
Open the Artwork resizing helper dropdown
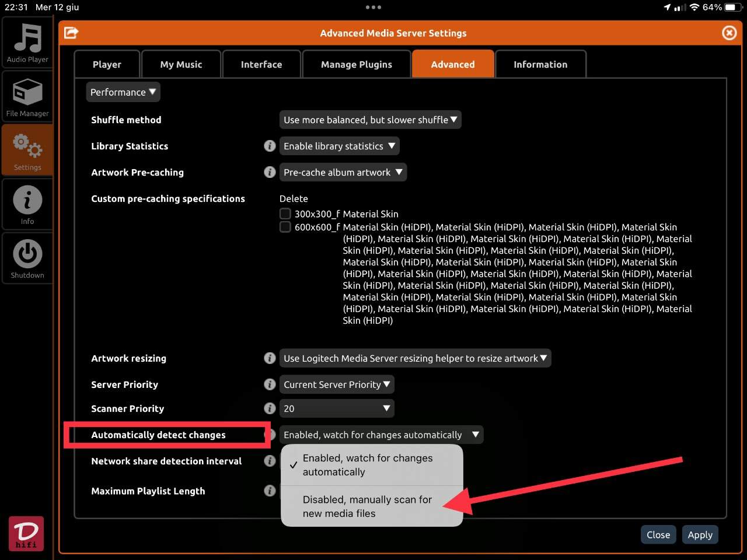click(415, 358)
